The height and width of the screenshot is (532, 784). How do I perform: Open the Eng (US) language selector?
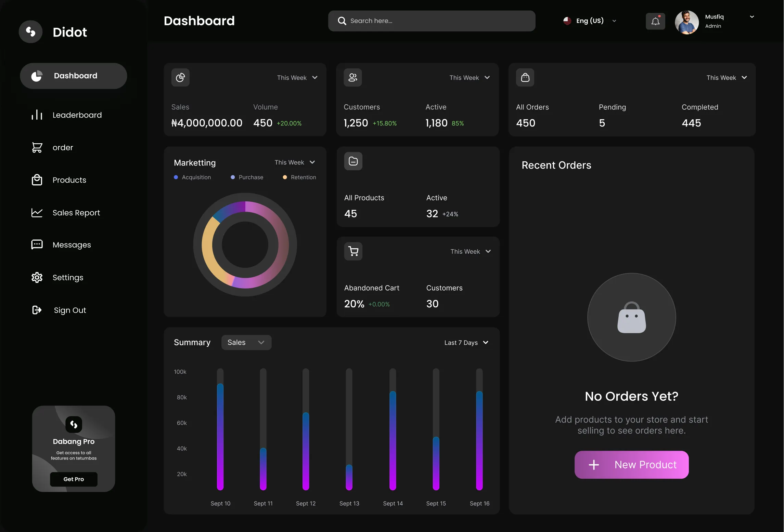[x=590, y=21]
